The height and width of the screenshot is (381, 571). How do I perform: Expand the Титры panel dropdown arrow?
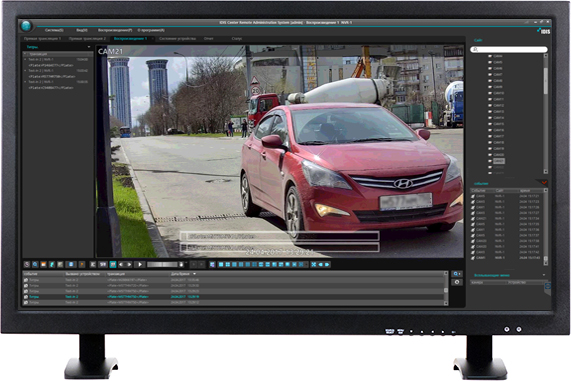click(89, 47)
